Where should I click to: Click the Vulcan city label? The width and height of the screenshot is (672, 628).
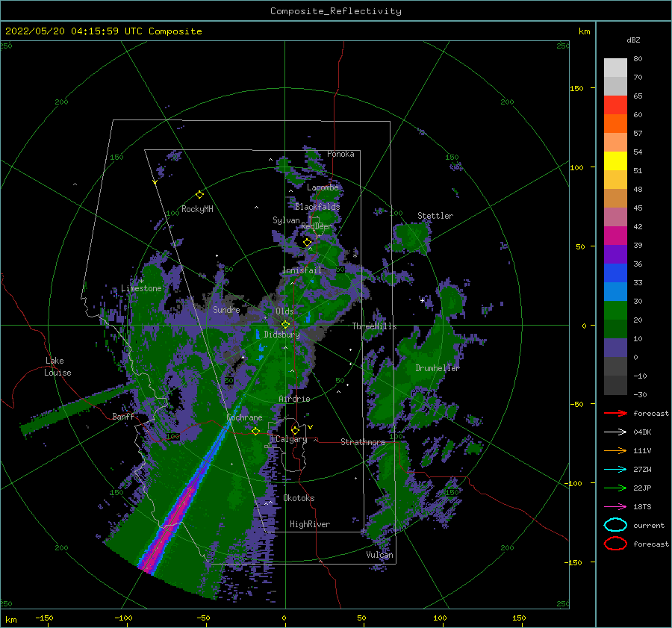click(x=379, y=555)
